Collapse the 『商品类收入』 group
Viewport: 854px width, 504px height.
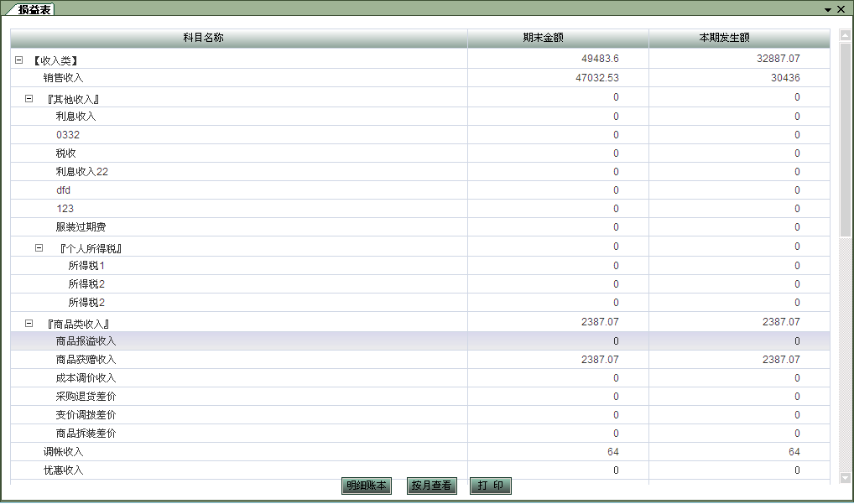(x=29, y=323)
